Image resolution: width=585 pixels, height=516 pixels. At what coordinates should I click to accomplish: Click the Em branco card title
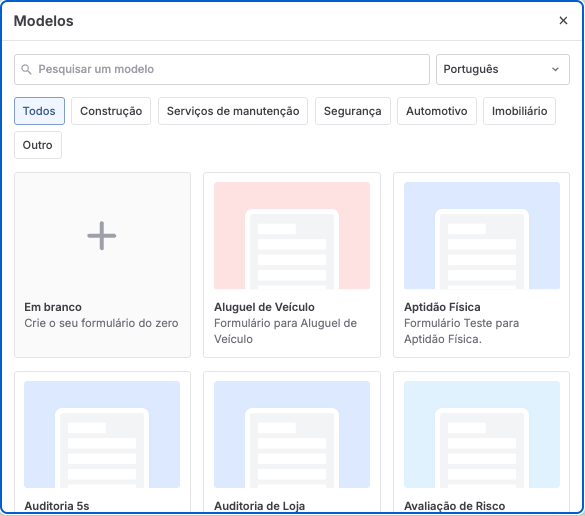[x=53, y=307]
